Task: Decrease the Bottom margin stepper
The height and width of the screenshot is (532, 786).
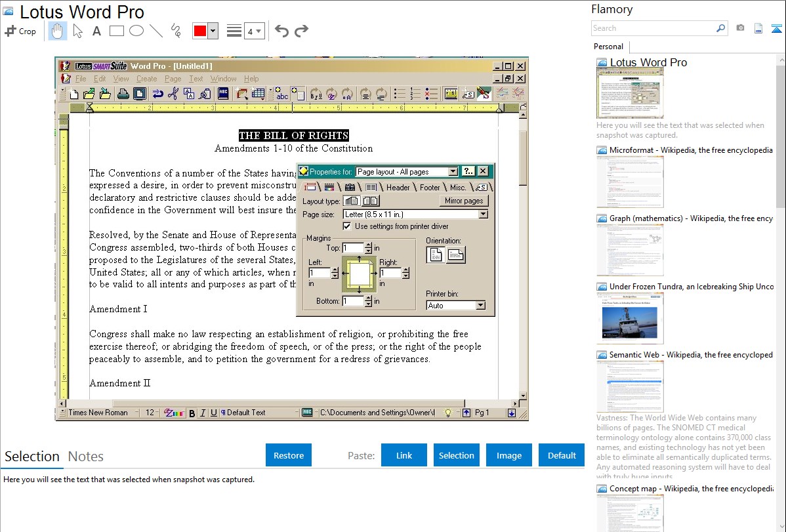Action: pos(369,304)
